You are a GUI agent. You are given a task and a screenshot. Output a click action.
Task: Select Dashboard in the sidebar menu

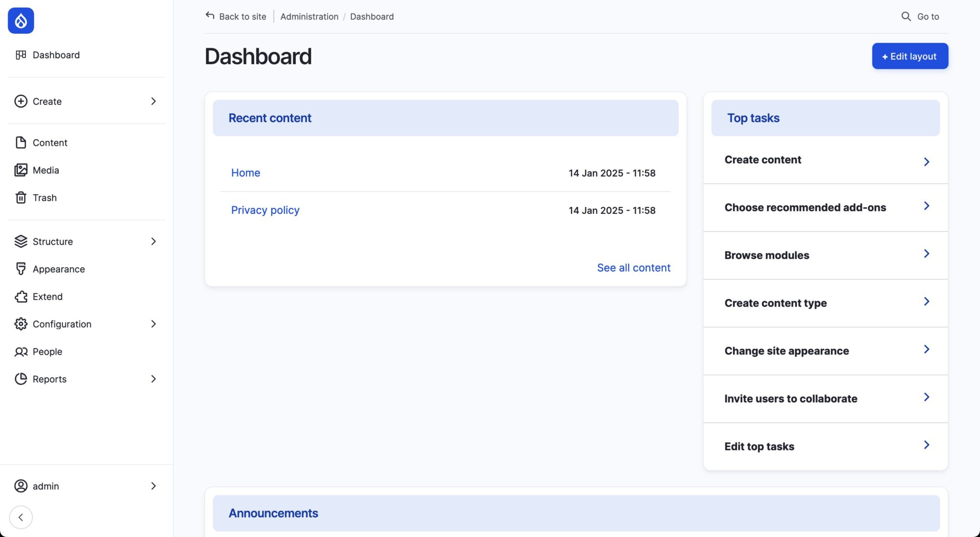[x=56, y=55]
